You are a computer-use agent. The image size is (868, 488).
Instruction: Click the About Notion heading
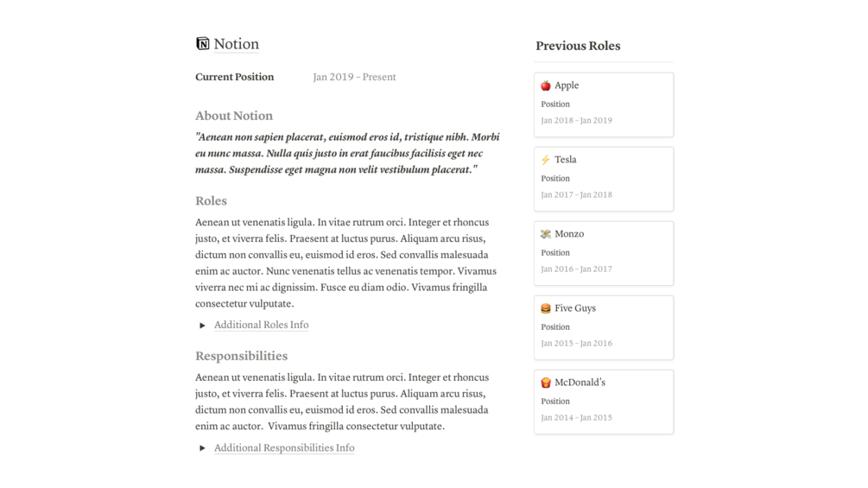(233, 116)
